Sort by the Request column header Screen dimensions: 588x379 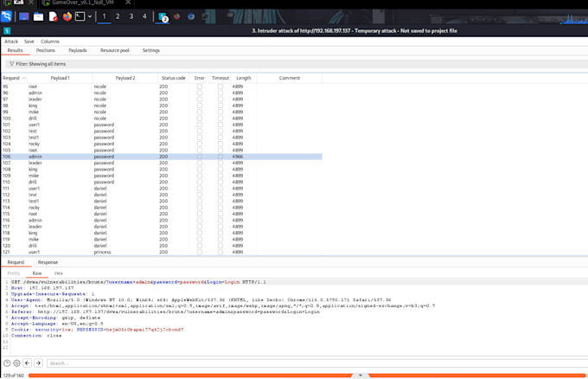pos(14,78)
